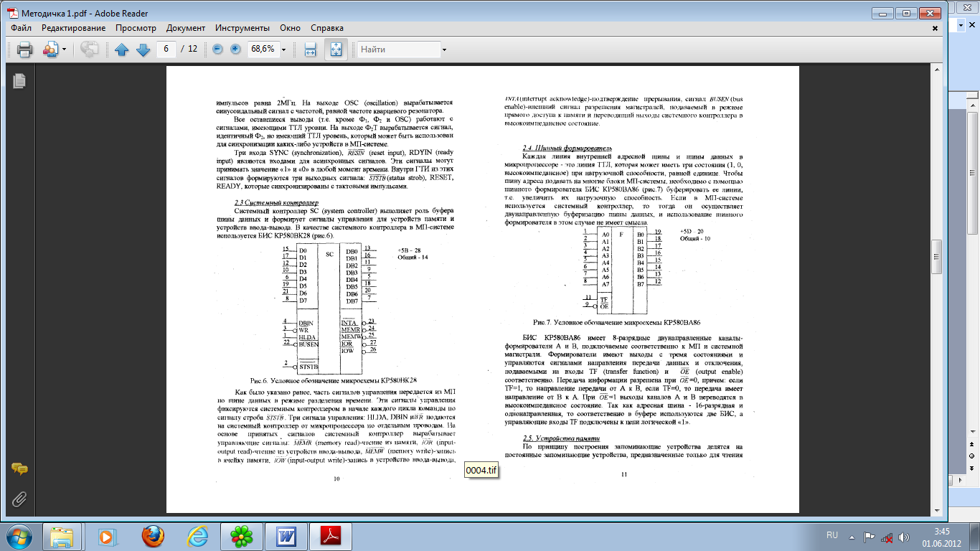980x551 pixels.
Task: Show the Pages thumbnails panel
Action: pos(19,80)
